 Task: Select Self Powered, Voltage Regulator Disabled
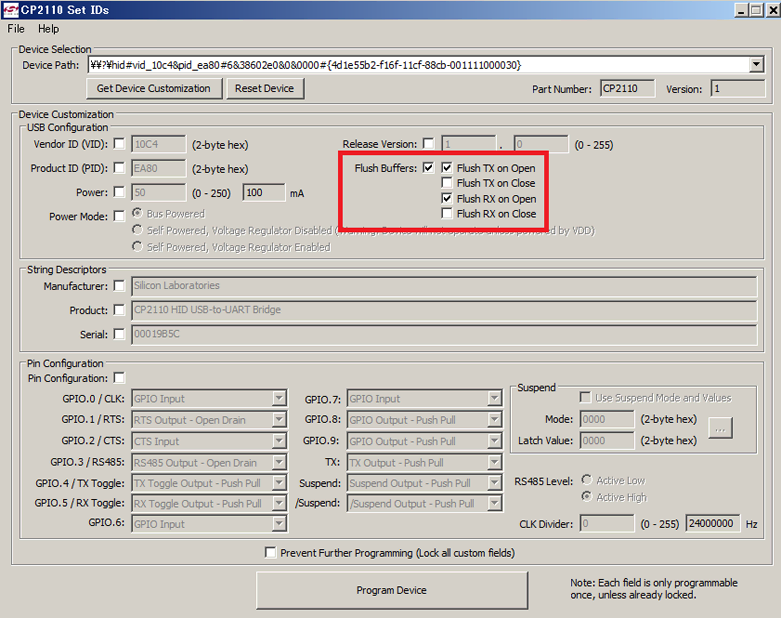(x=137, y=230)
